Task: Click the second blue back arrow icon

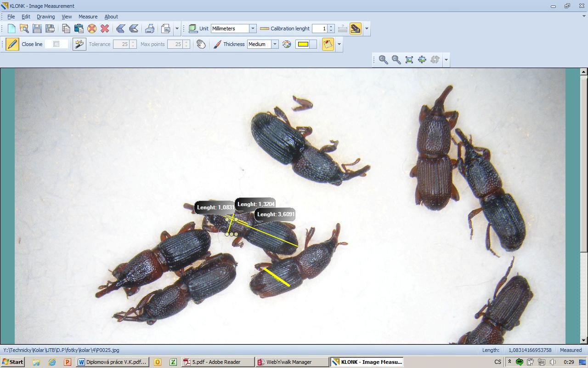Action: click(134, 29)
